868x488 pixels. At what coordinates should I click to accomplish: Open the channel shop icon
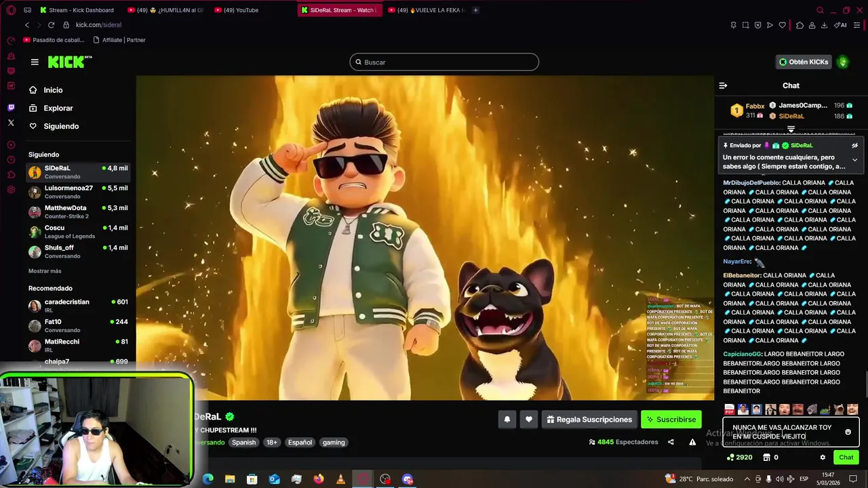pos(766,457)
